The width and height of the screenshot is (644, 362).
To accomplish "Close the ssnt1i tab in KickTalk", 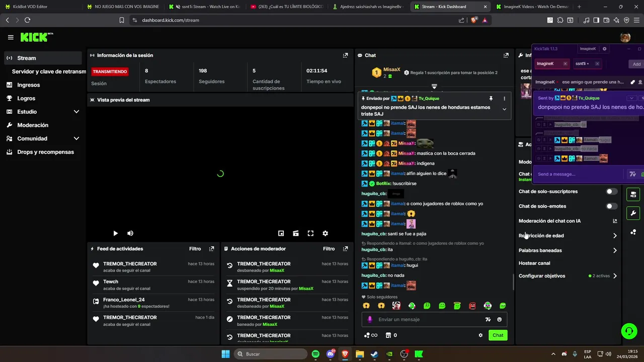I will (x=597, y=64).
